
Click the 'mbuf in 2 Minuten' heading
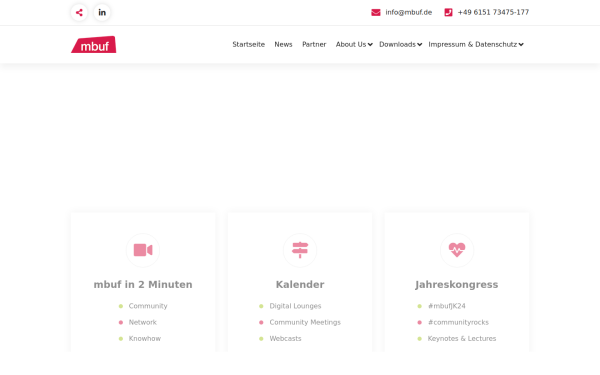[x=143, y=285]
